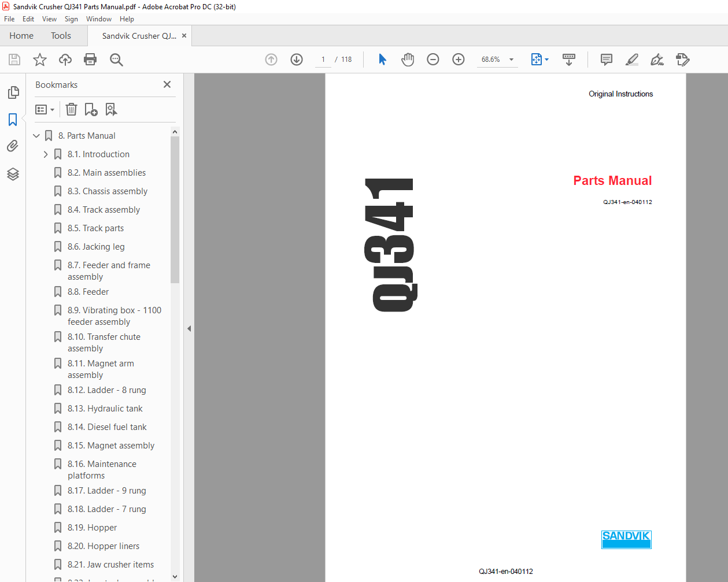This screenshot has height=582, width=728.
Task: Open the View menu
Action: click(50, 19)
